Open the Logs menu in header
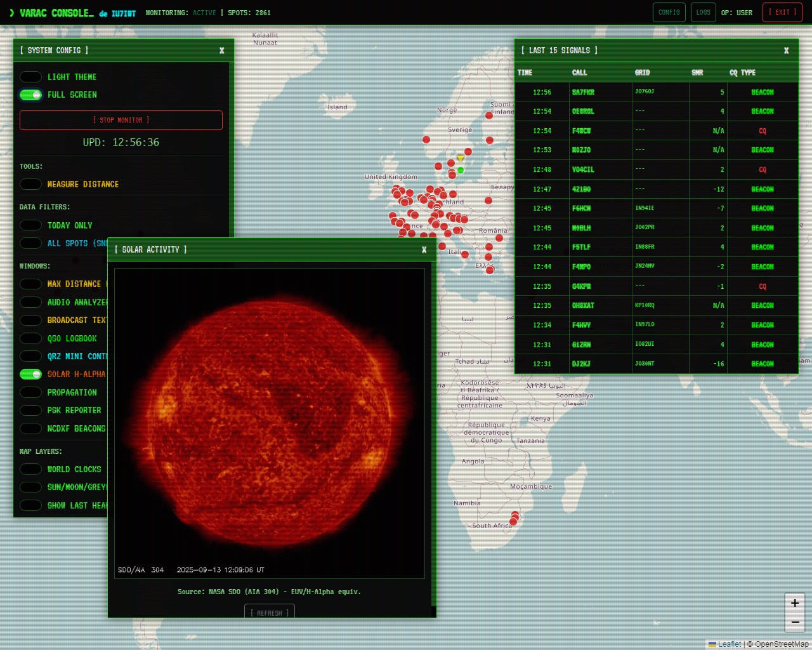This screenshot has height=650, width=812. click(x=703, y=13)
